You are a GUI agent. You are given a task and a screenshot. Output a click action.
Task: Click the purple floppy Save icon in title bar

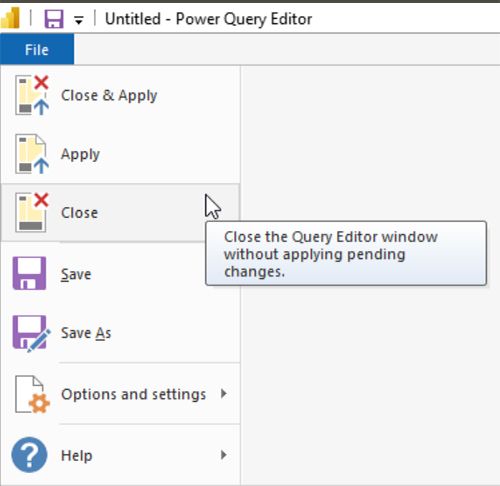tap(54, 18)
